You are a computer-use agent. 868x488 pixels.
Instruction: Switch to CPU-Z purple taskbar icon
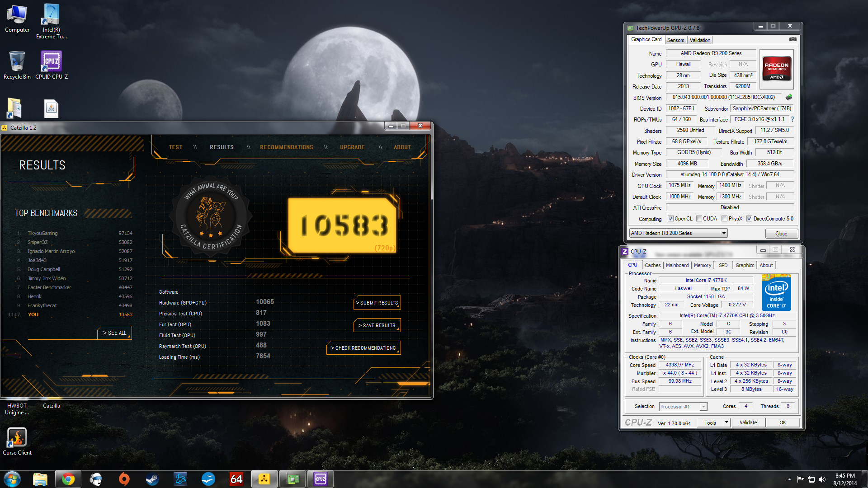(x=321, y=479)
